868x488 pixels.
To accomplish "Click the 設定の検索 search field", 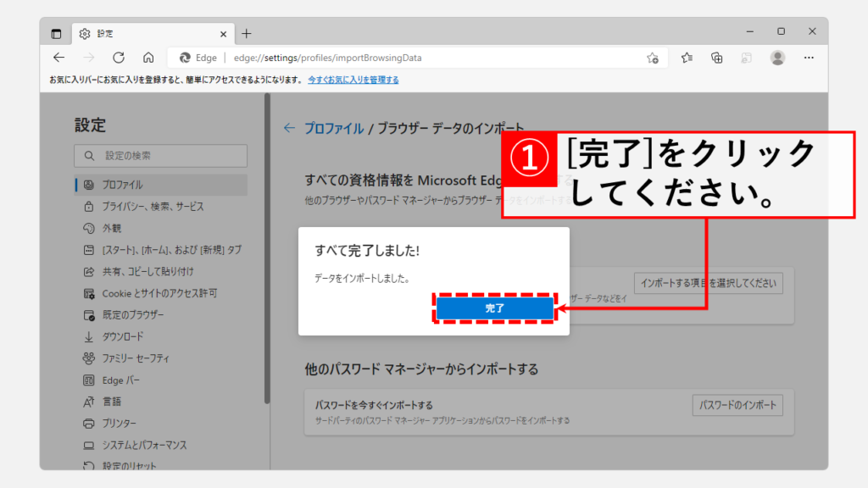I will (161, 156).
